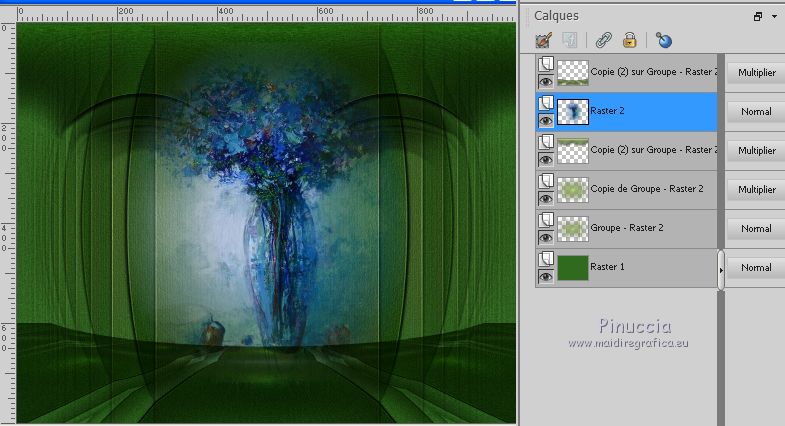Screen dimensions: 785x426
Task: Click layer type icon of Groupe - Raster 2
Action: pos(546,220)
